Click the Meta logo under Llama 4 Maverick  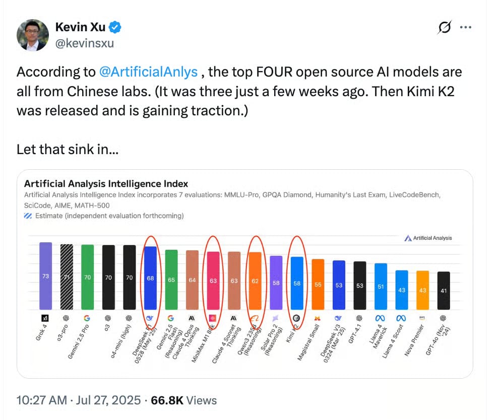pyautogui.click(x=380, y=318)
